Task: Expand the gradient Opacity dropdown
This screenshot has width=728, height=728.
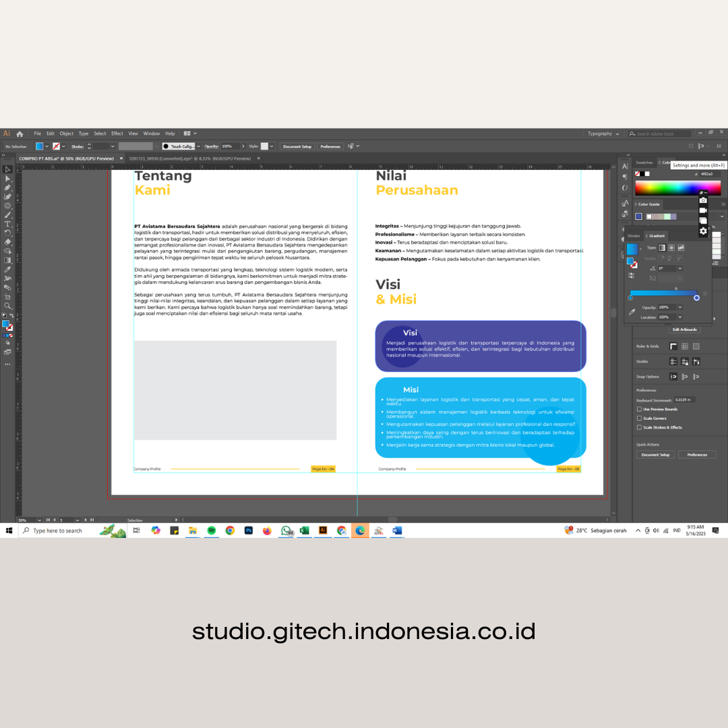Action: tap(679, 307)
